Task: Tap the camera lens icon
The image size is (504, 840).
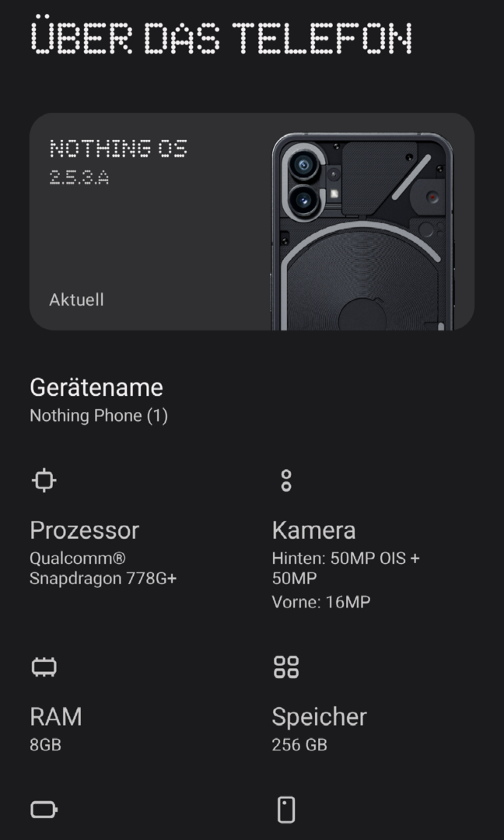Action: coord(285,480)
